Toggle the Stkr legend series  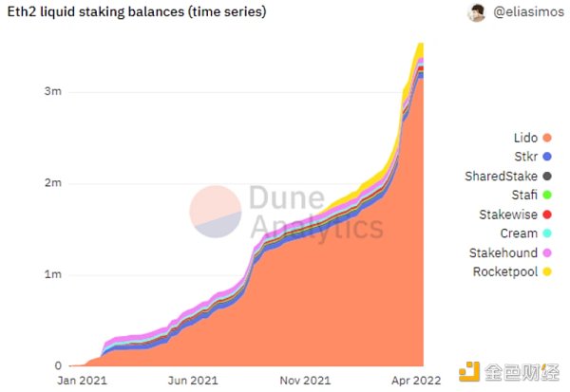[x=520, y=157]
